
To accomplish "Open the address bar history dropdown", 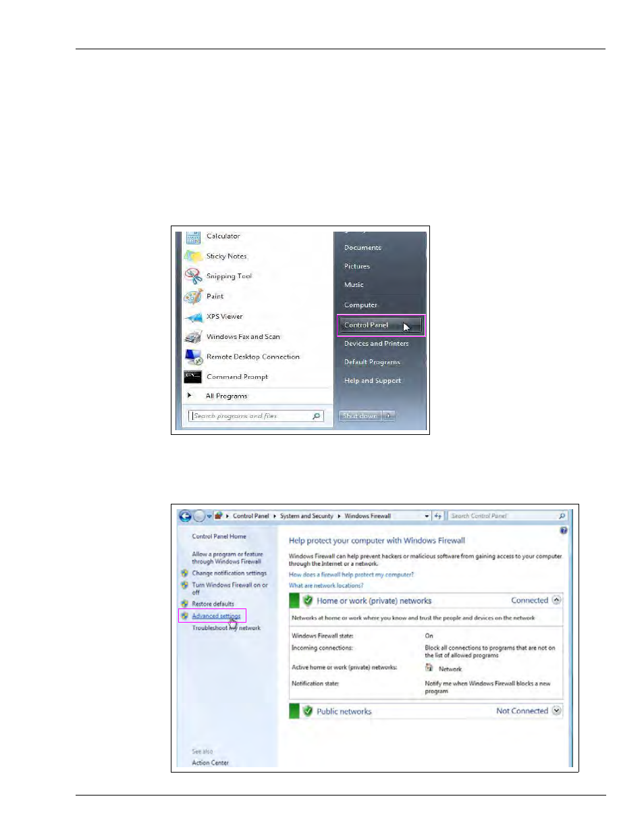I will tap(427, 516).
